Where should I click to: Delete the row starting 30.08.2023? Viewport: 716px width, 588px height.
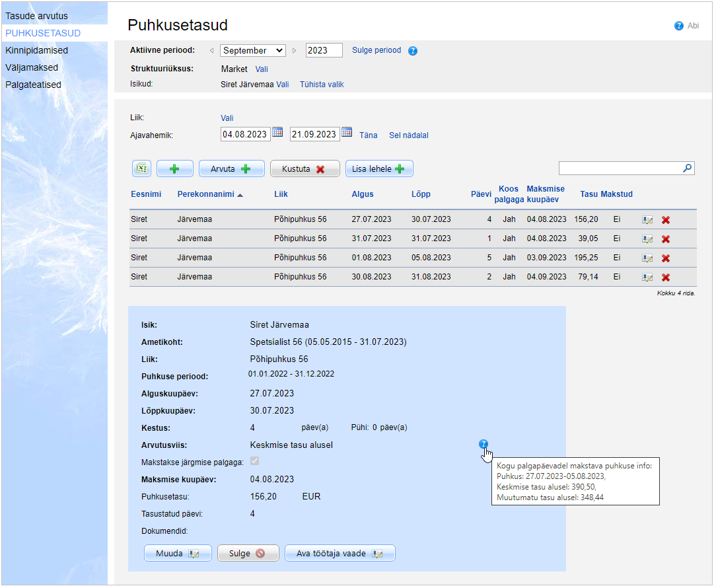pyautogui.click(x=666, y=277)
